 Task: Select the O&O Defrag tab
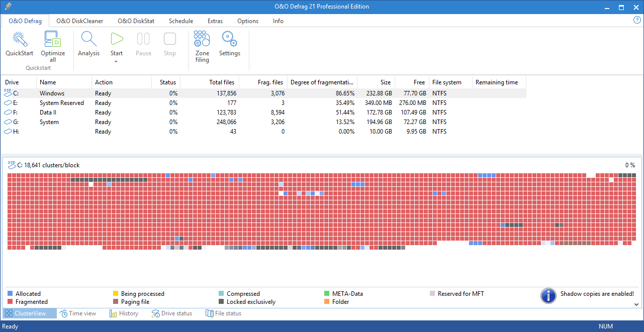click(x=25, y=21)
